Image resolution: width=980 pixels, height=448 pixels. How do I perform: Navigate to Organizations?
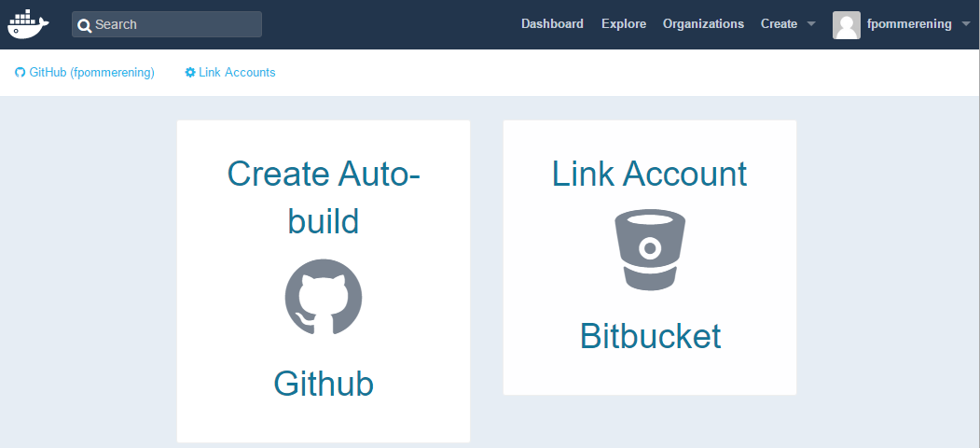703,23
